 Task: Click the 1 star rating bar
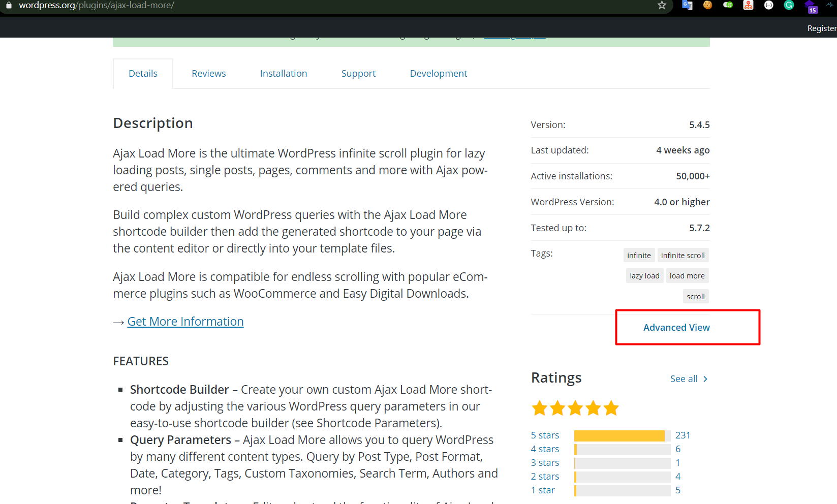[623, 491]
